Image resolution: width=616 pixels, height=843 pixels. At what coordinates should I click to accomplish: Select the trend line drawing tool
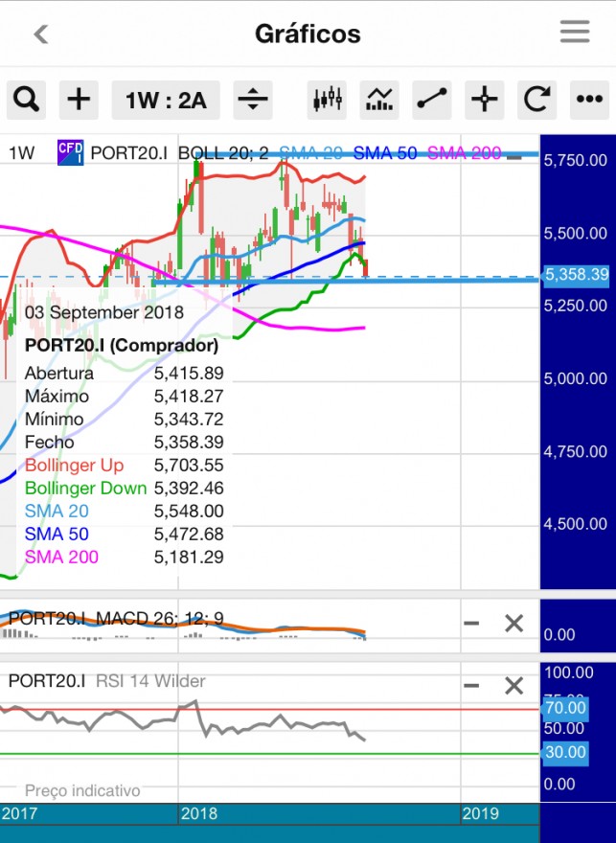tap(432, 100)
